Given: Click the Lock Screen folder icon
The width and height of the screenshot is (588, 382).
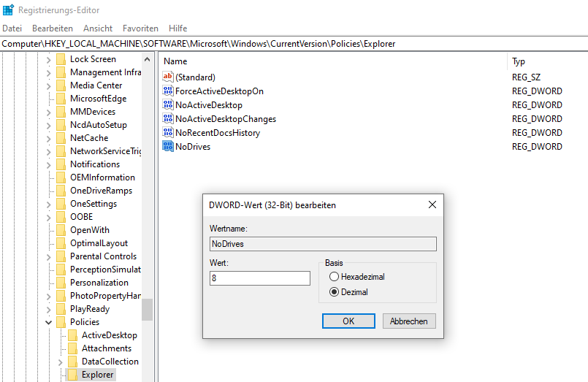Looking at the screenshot, I should point(61,59).
